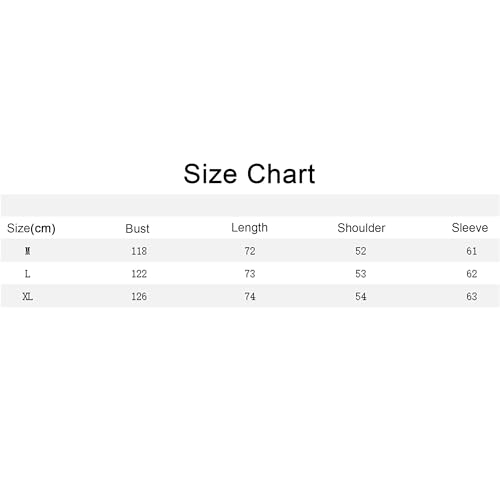The height and width of the screenshot is (500, 500).
Task: Select the Size(cm) column header
Action: click(x=31, y=229)
